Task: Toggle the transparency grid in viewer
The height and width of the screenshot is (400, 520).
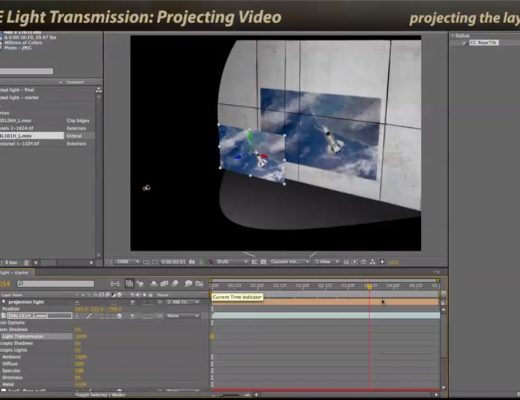Action: pyautogui.click(x=263, y=262)
